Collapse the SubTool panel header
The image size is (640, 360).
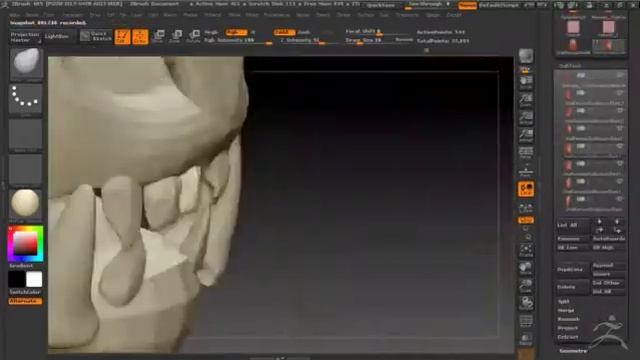pos(570,65)
